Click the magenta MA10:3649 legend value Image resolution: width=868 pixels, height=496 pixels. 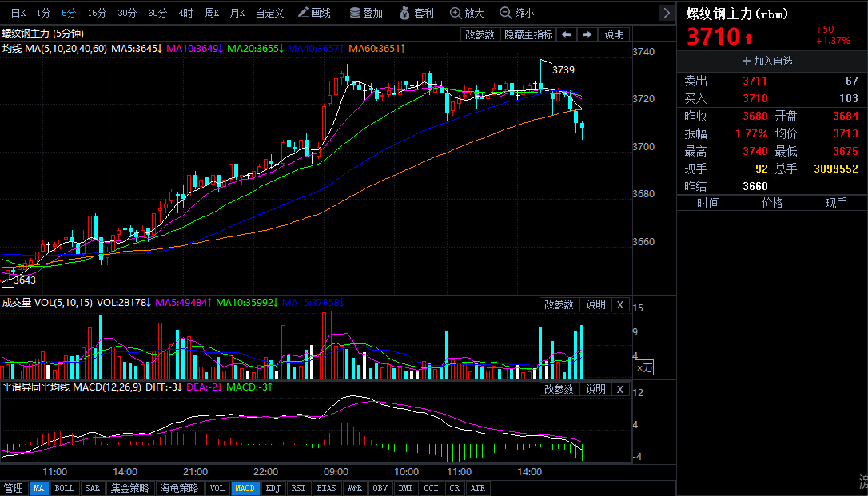point(194,49)
